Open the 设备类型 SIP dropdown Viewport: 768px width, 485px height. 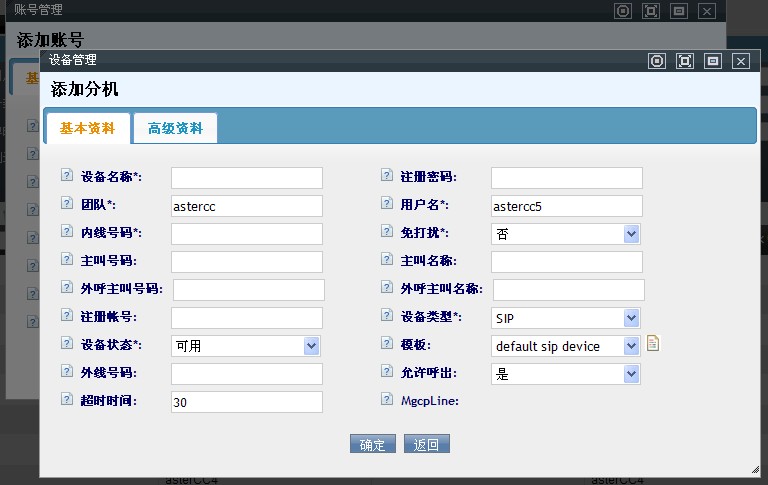[630, 318]
